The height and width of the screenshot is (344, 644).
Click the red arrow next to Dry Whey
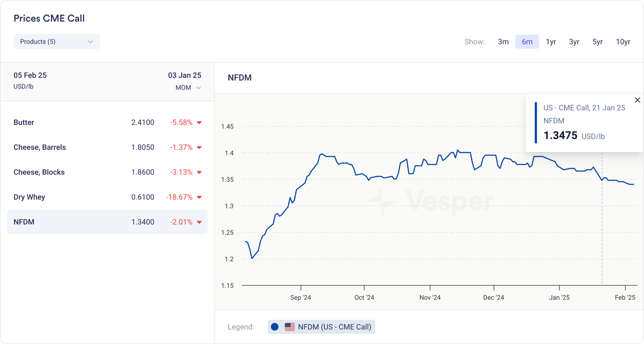pyautogui.click(x=199, y=197)
